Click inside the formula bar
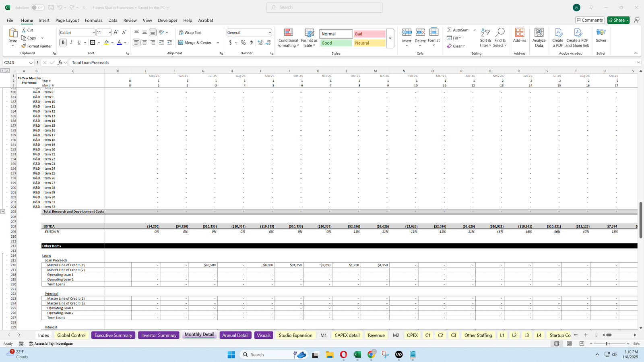Screen dimensions: 644x362 click(x=161, y=62)
